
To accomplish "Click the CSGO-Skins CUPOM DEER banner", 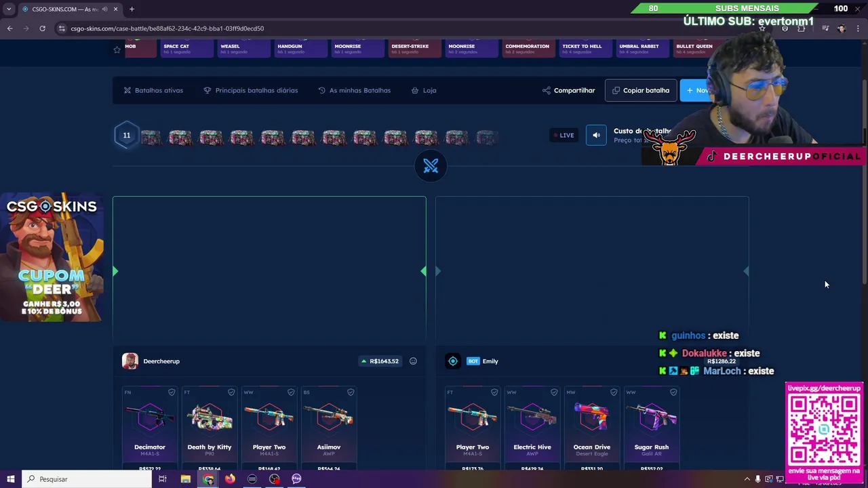I will click(52, 257).
